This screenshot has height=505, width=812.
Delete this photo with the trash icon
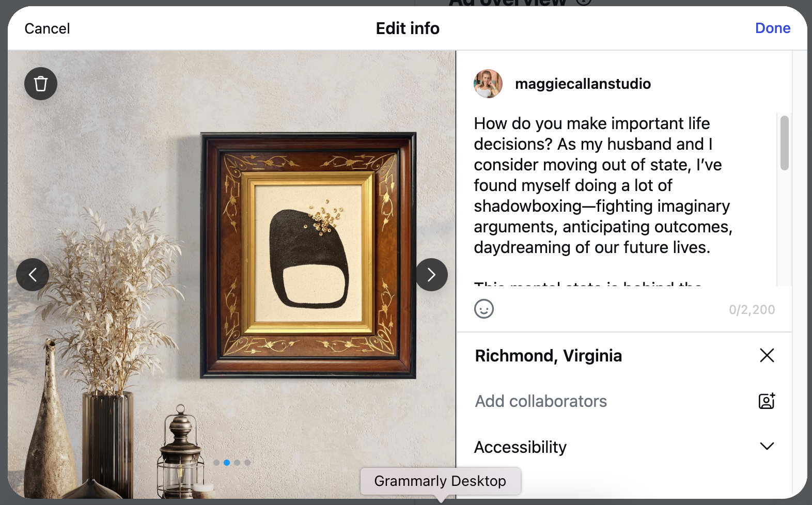[41, 84]
